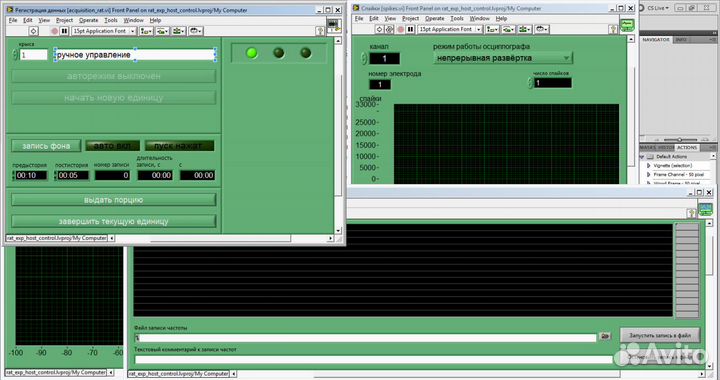Click the 'канал' channel stepper
The image size is (720, 380).
point(364,58)
